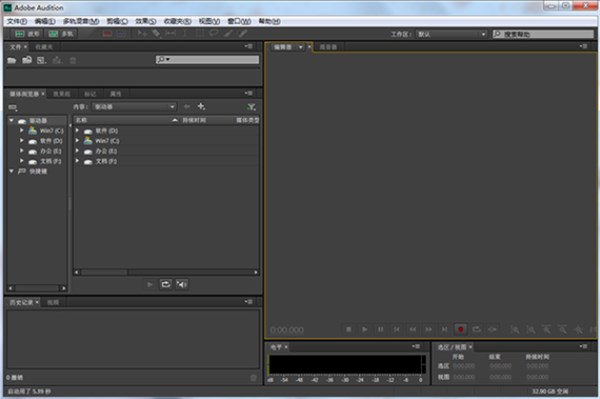Image resolution: width=600 pixels, height=399 pixels.
Task: Open the 编辑 menu
Action: 45,21
